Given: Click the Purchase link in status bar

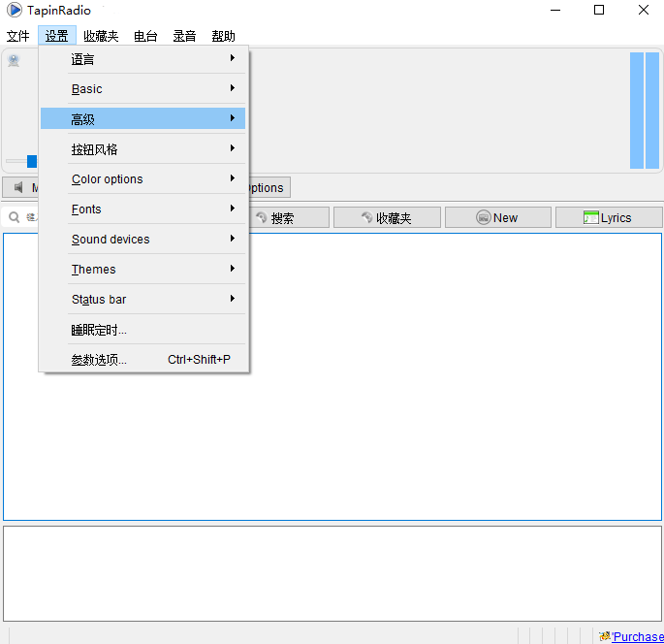Looking at the screenshot, I should tap(638, 636).
